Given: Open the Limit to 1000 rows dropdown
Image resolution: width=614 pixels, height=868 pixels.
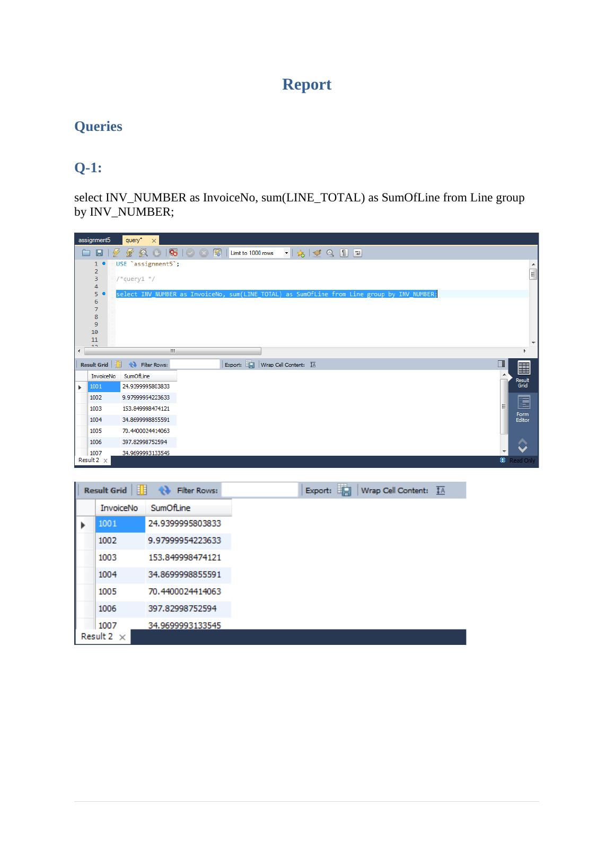Looking at the screenshot, I should click(x=286, y=253).
